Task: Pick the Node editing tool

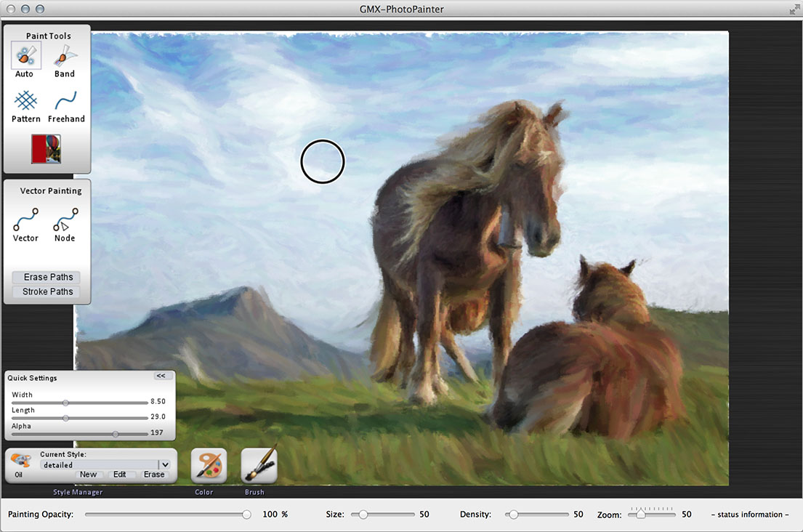Action: (65, 220)
